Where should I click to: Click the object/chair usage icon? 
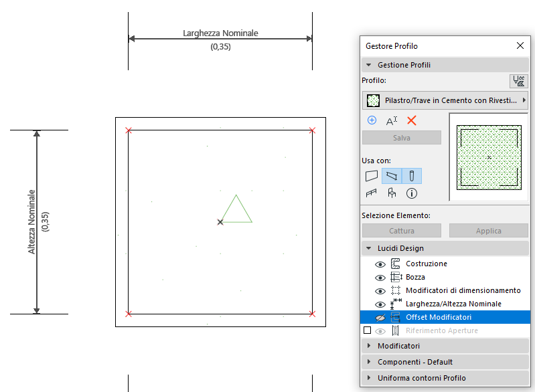(x=392, y=193)
